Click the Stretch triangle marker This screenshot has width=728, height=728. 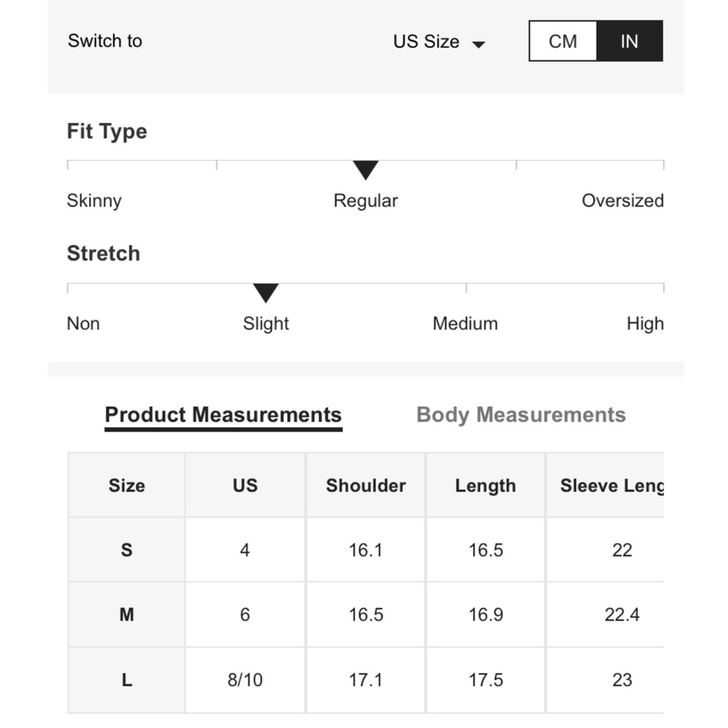pos(266,293)
